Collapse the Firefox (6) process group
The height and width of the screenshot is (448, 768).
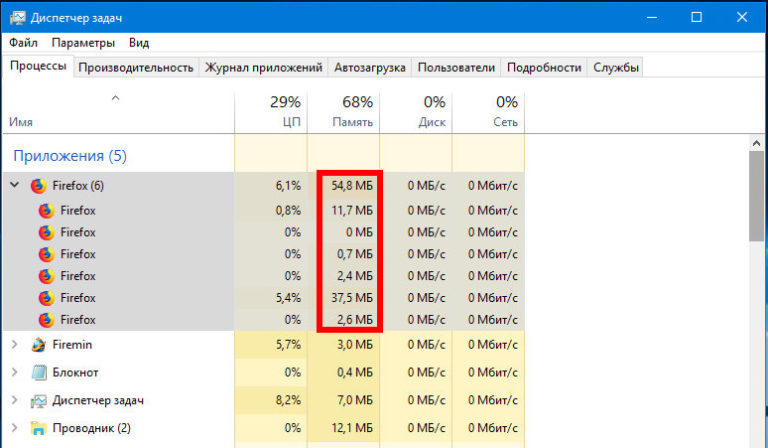(14, 186)
